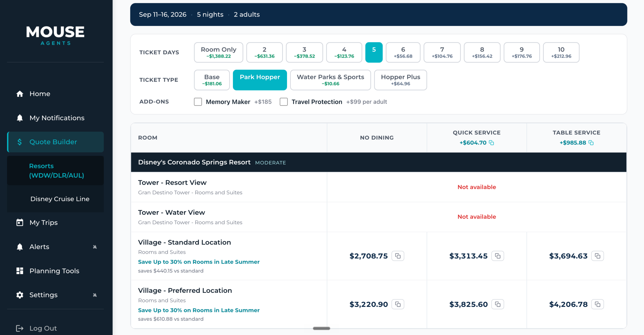Choose the Water Parks & Sports type
This screenshot has height=335, width=644.
tap(330, 80)
